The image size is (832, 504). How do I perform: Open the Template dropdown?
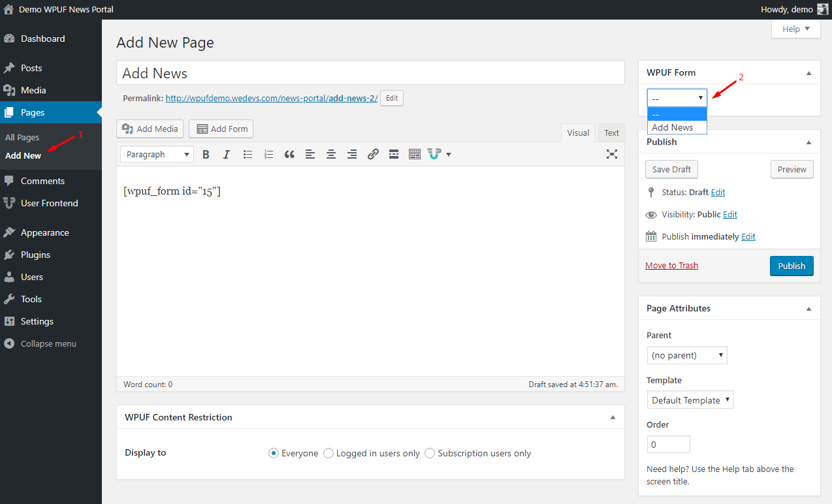(x=690, y=400)
